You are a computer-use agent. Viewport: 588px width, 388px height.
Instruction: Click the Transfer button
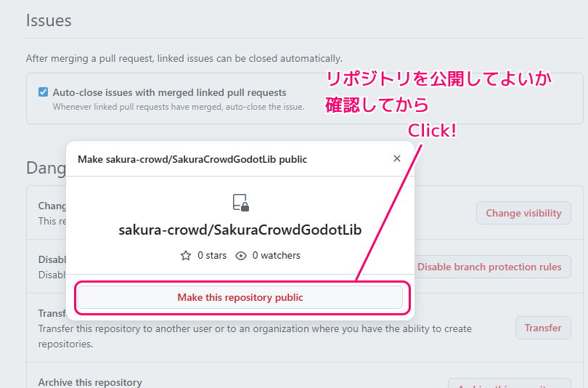[x=543, y=328]
